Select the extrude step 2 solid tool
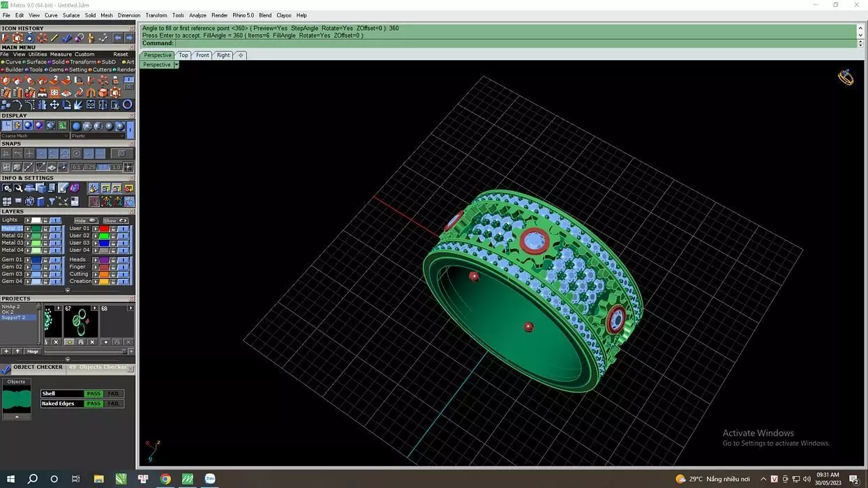This screenshot has width=868, height=488. click(x=54, y=80)
